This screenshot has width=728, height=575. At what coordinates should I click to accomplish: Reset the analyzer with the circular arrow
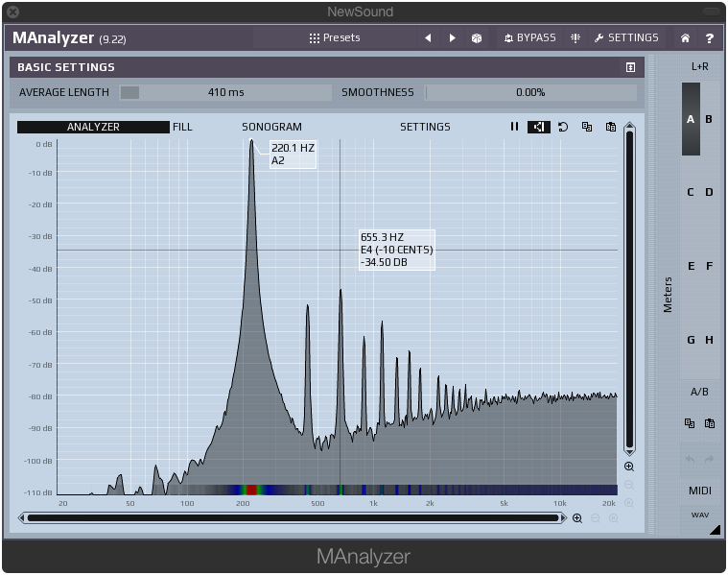[563, 127]
